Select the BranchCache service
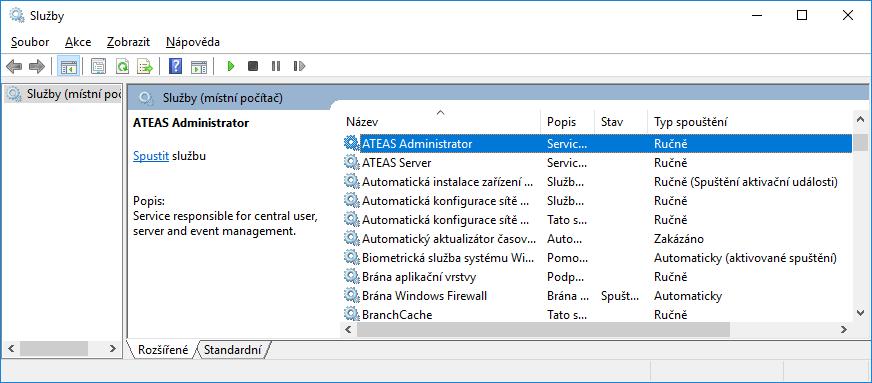Screen dimensions: 872x383 point(397,315)
